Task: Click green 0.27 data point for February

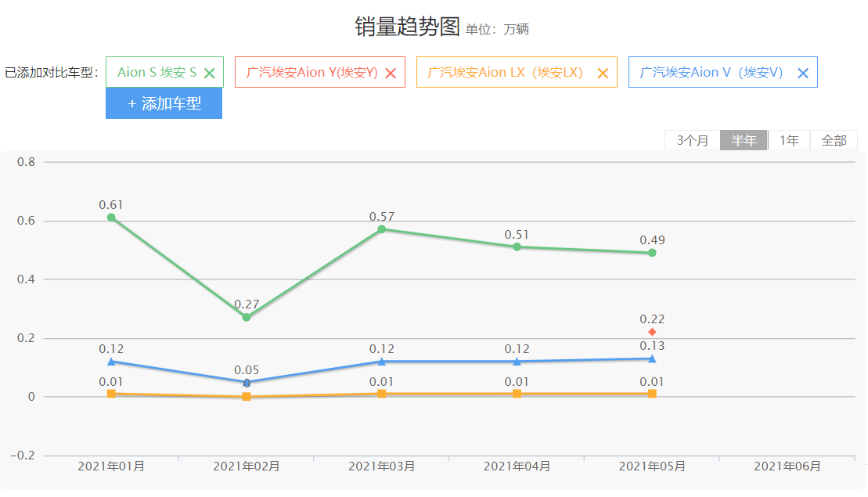Action: click(247, 317)
